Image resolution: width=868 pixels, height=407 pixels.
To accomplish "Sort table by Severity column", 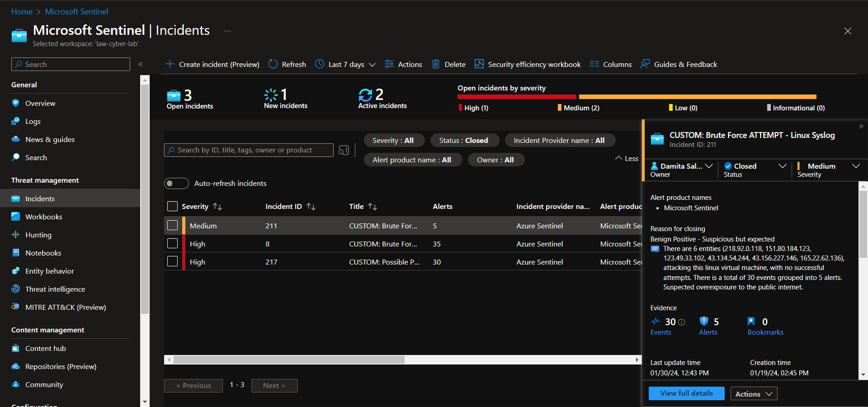I will pyautogui.click(x=202, y=206).
